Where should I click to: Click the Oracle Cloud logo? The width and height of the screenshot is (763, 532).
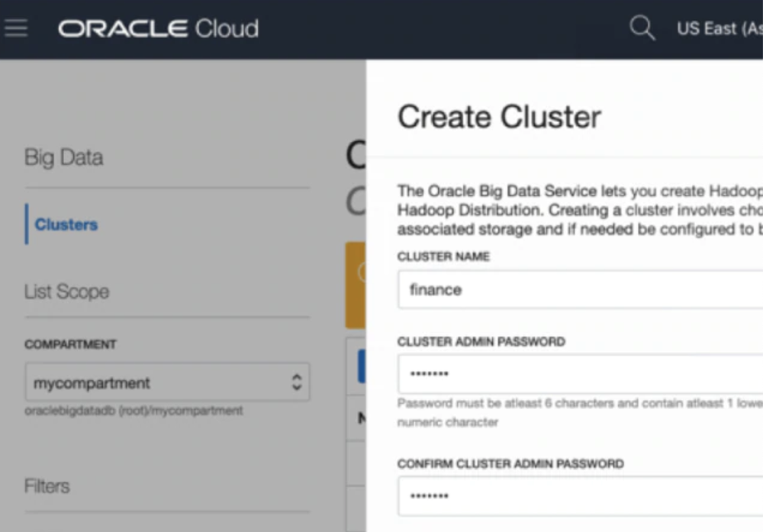[157, 27]
